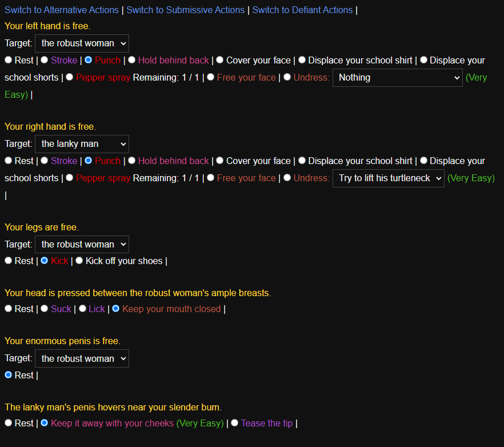Select Rest for the right hand

[9, 161]
